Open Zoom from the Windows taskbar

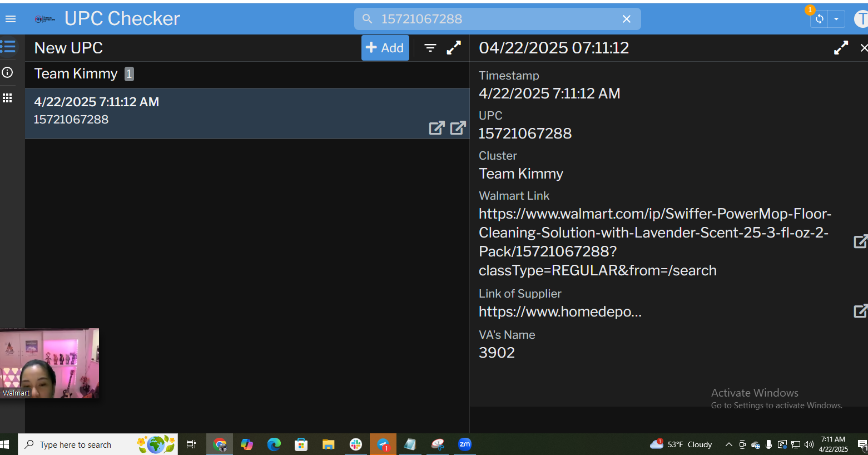[464, 444]
